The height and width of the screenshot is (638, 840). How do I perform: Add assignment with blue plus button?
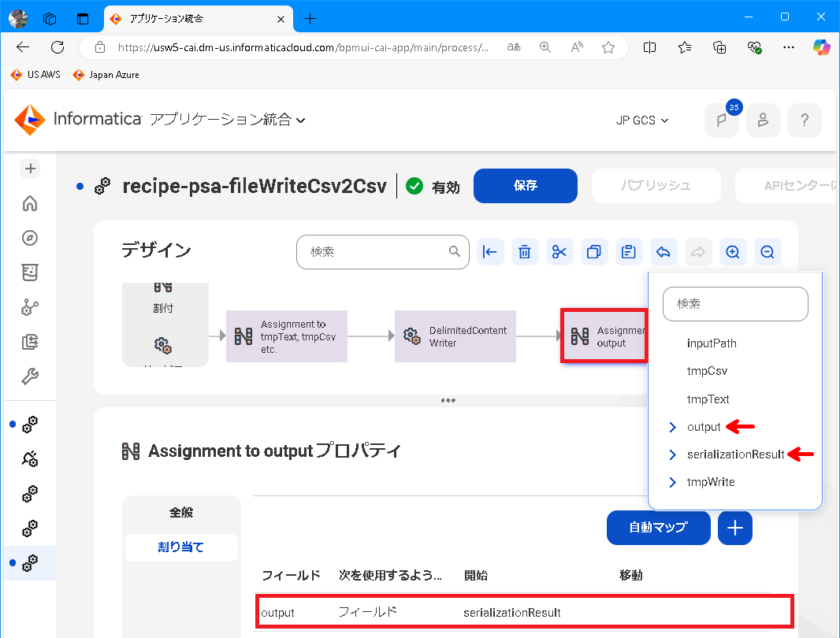pos(734,528)
